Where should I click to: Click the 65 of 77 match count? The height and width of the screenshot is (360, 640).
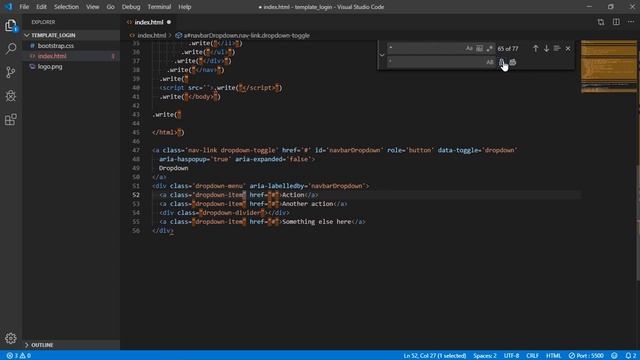tap(508, 49)
